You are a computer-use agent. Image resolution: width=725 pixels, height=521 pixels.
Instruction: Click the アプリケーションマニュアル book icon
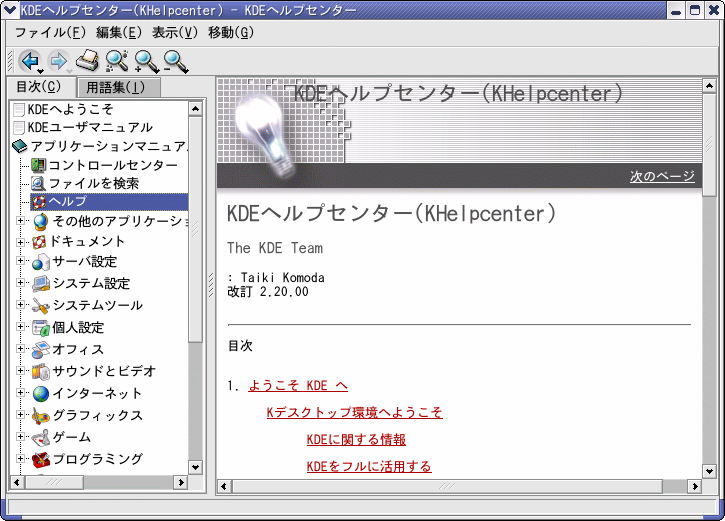pos(20,147)
